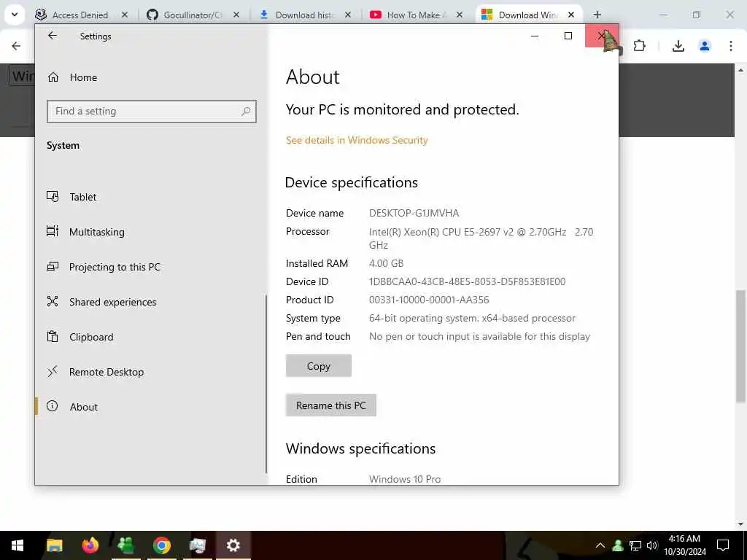
Task: Open Chrome extensions puzzle icon
Action: [639, 46]
